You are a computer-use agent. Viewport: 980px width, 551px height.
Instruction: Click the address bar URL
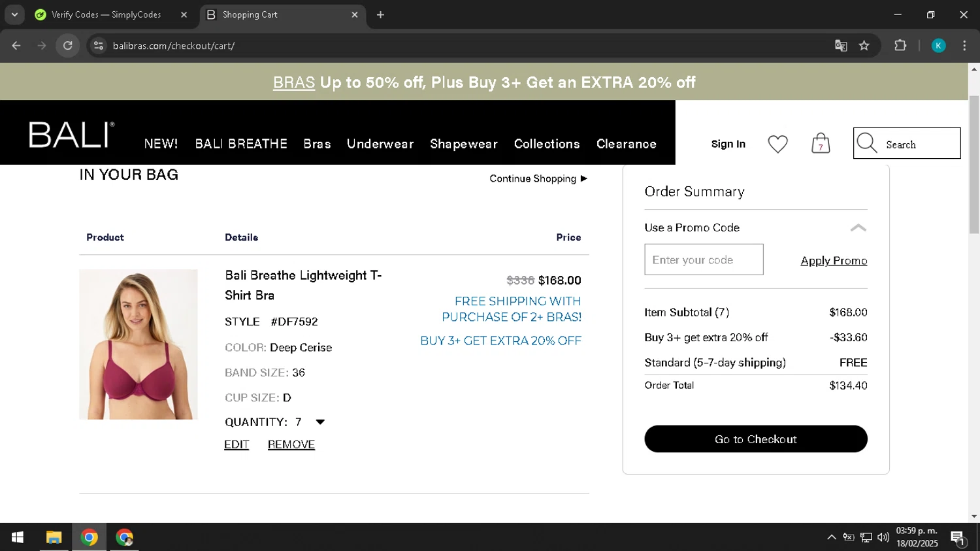[x=174, y=46]
